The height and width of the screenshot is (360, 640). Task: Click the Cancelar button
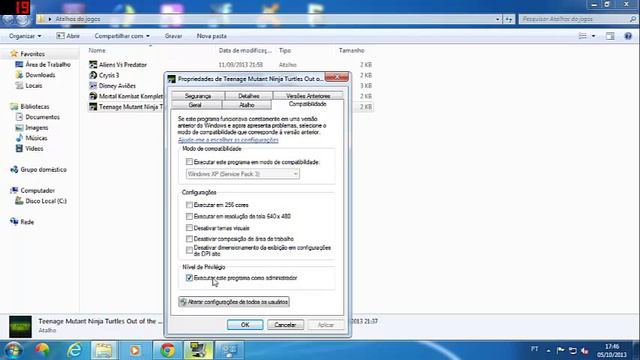[x=285, y=324]
